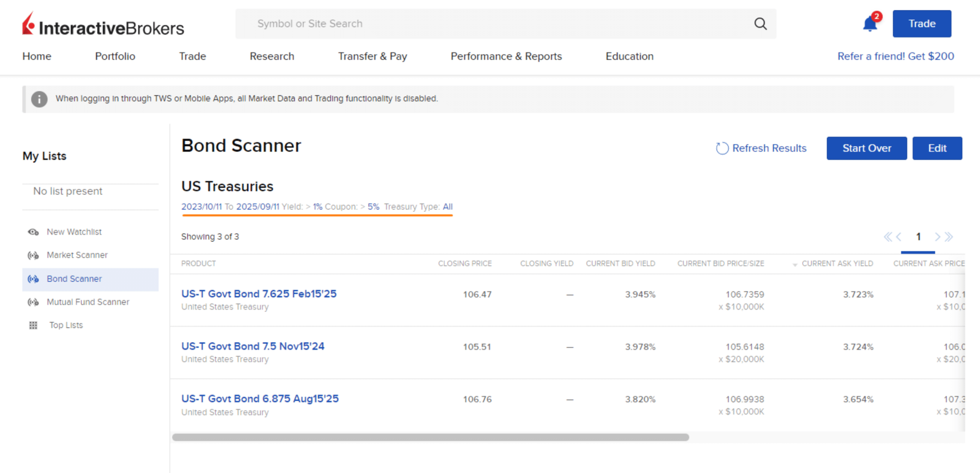Sort by Closing Yield column header
The image size is (980, 473).
547,264
